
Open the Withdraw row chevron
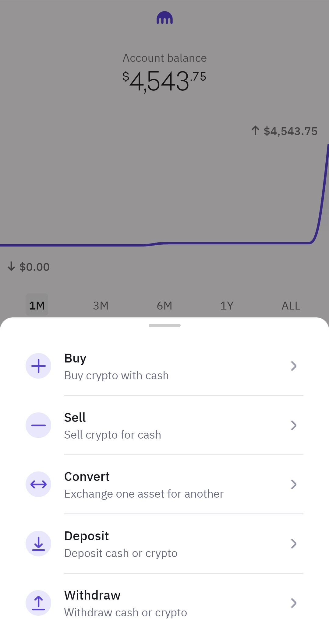(293, 603)
